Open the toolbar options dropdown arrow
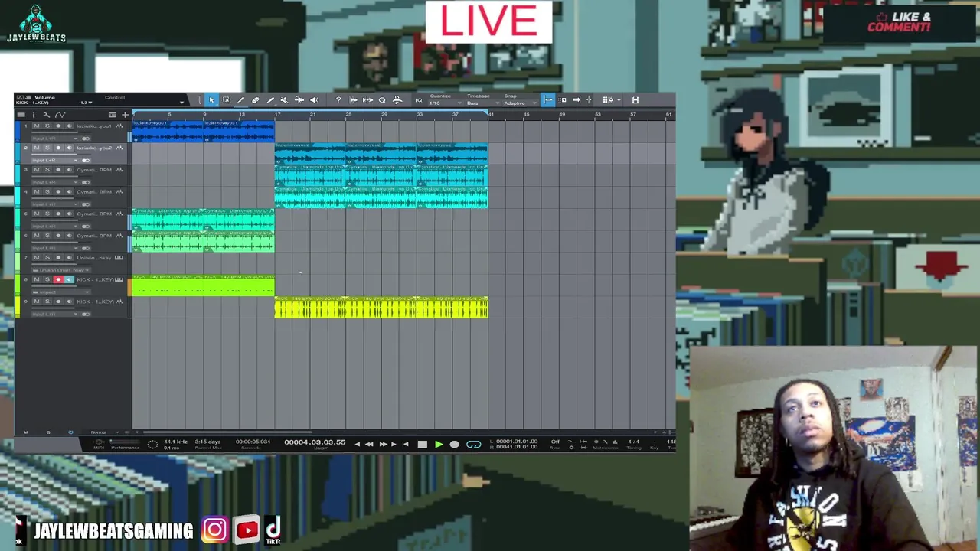Viewport: 980px width, 551px height. 619,100
